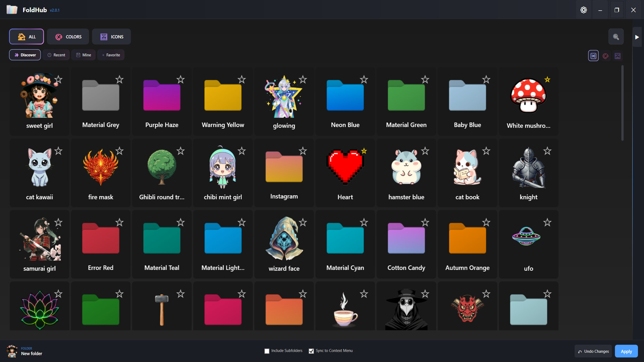
Task: Select the Purple Haze folder thumbnail
Action: coord(161,96)
